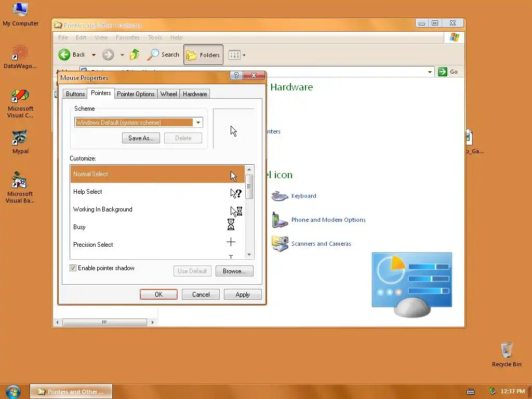The height and width of the screenshot is (399, 532).
Task: Click the on-screen keyboard tray icon
Action: point(471,392)
